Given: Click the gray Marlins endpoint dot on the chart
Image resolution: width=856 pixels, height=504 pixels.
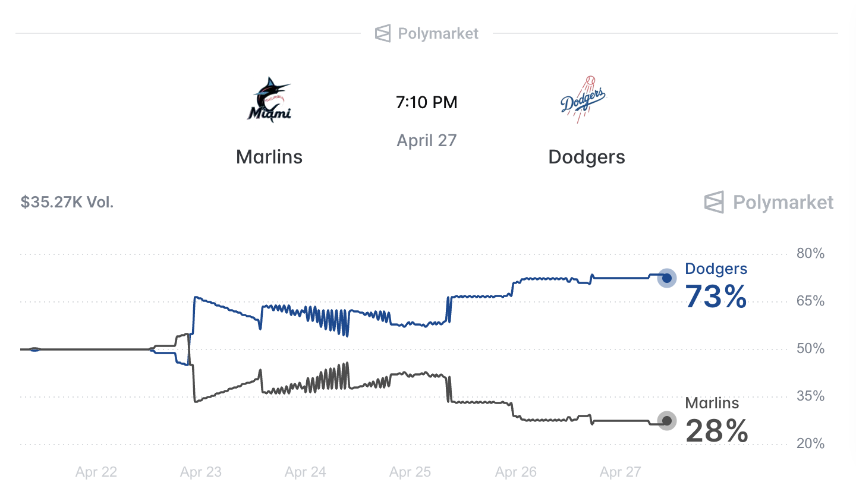Looking at the screenshot, I should coord(667,421).
